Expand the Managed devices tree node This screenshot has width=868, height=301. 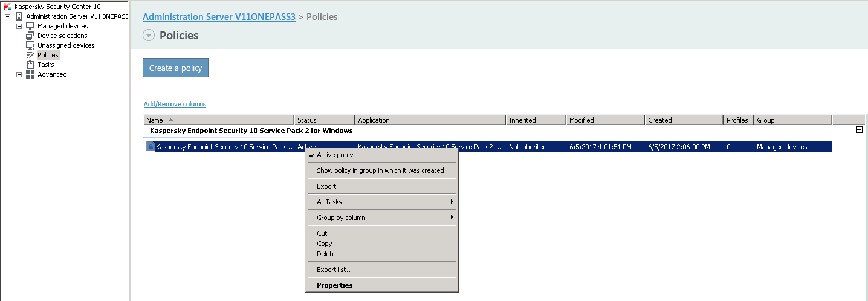click(19, 26)
